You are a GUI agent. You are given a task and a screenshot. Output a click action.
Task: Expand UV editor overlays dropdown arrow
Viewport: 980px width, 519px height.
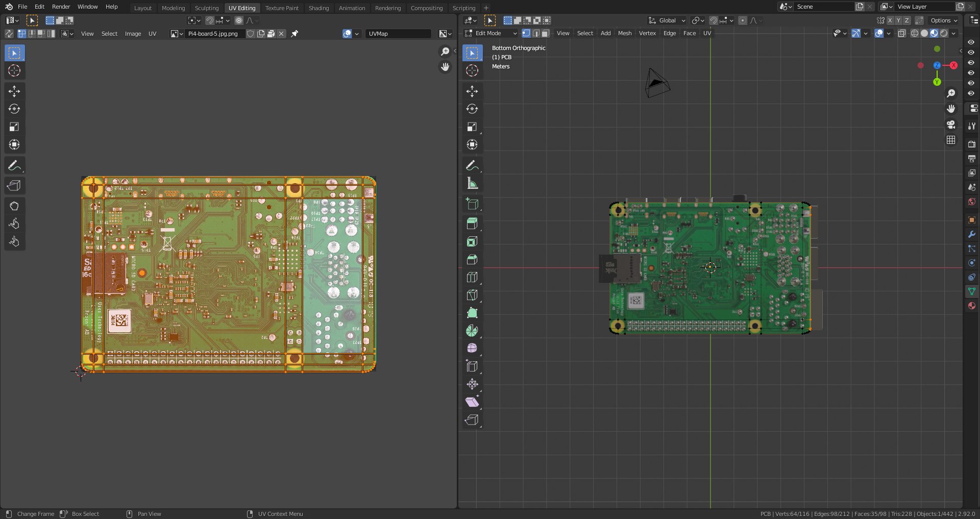pyautogui.click(x=357, y=34)
